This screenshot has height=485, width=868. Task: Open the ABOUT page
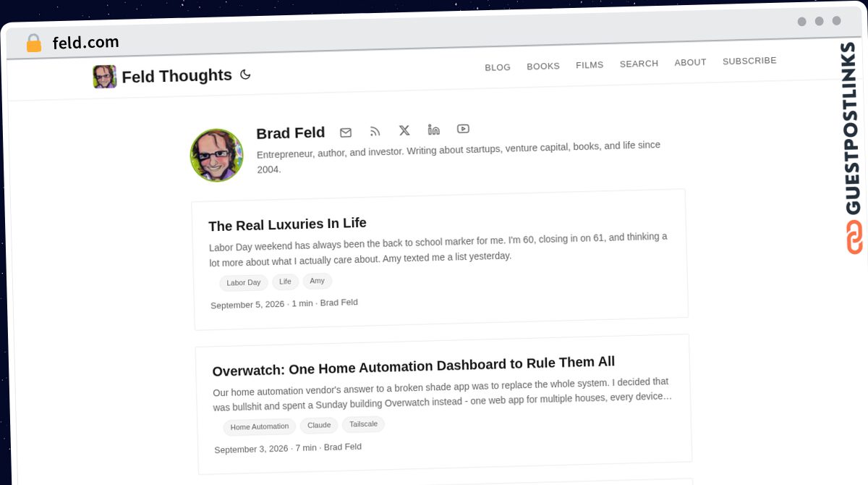[690, 62]
